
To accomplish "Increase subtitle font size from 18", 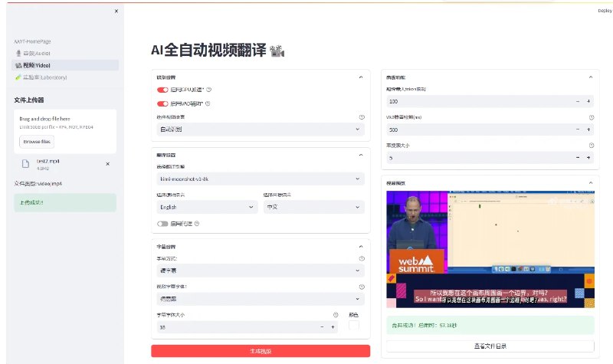I will coord(333,327).
